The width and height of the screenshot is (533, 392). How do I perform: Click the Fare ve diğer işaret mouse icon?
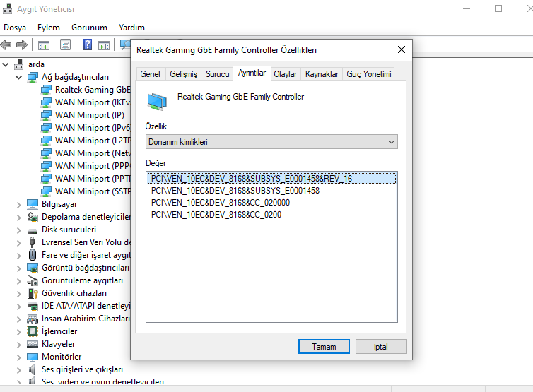point(33,255)
